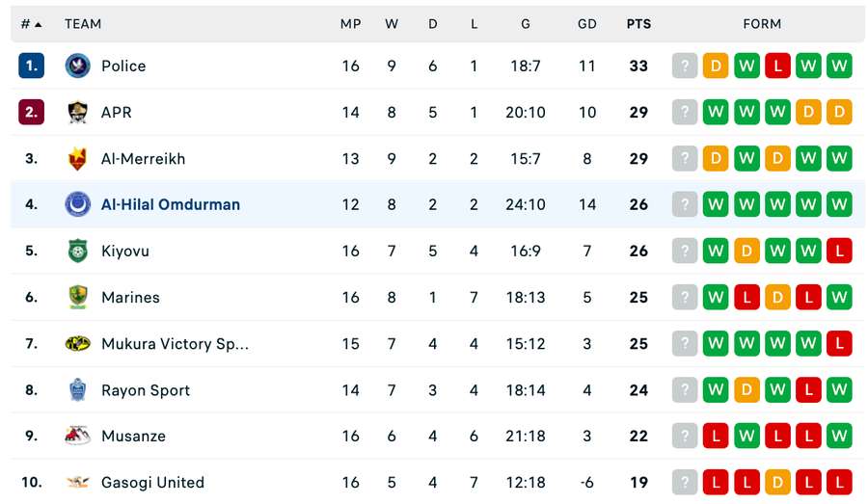Click the Musanze team logo
The height and width of the screenshot is (504, 868).
[x=77, y=436]
